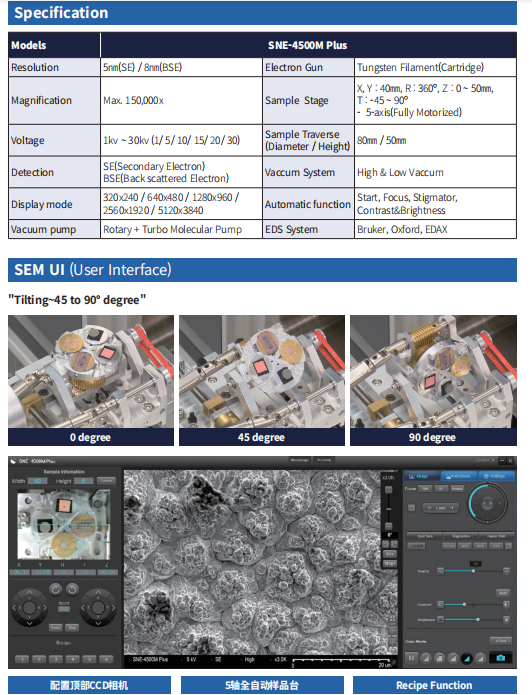Switch to the Archives tab

point(459,476)
